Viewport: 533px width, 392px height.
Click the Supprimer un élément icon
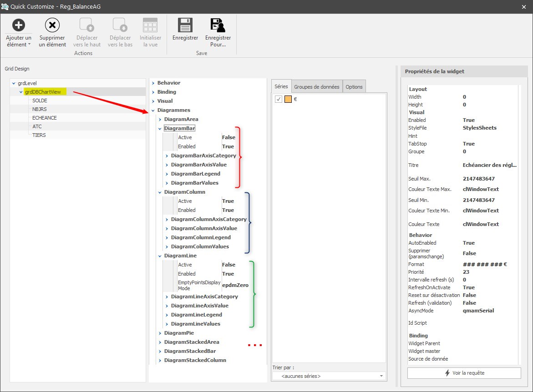[52, 25]
